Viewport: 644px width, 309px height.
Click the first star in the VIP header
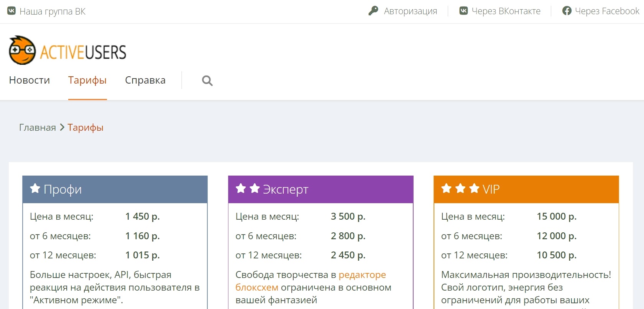point(447,188)
